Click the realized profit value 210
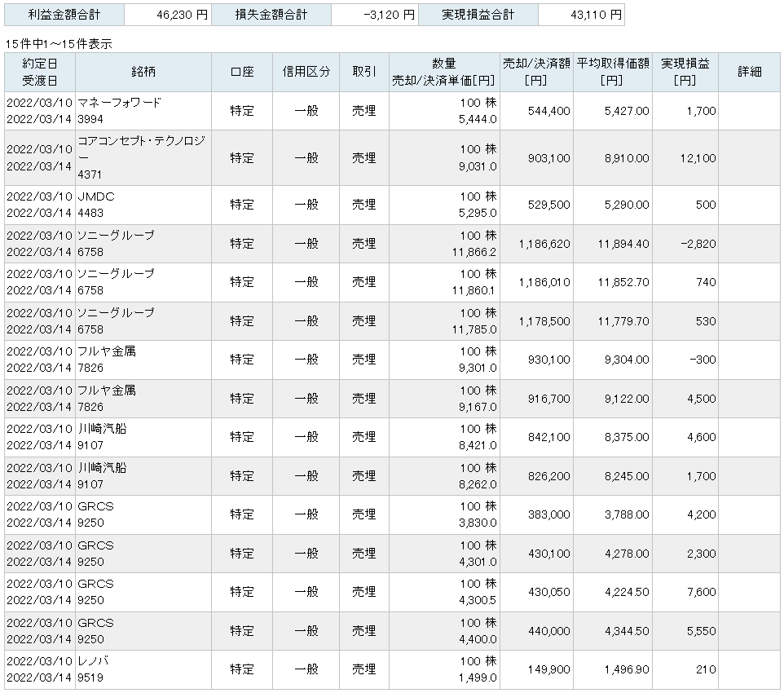 pos(706,669)
